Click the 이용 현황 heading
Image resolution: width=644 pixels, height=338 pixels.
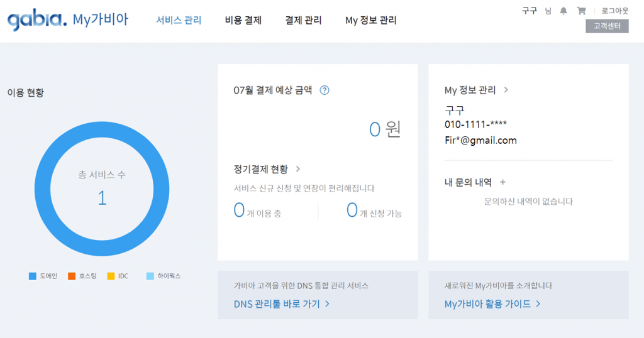click(25, 93)
